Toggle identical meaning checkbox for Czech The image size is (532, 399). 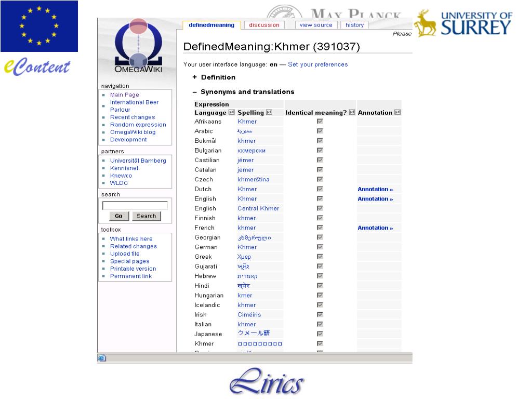320,179
